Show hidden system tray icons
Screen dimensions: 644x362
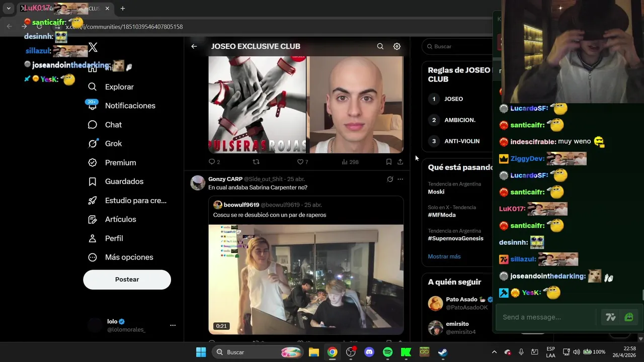[494, 352]
